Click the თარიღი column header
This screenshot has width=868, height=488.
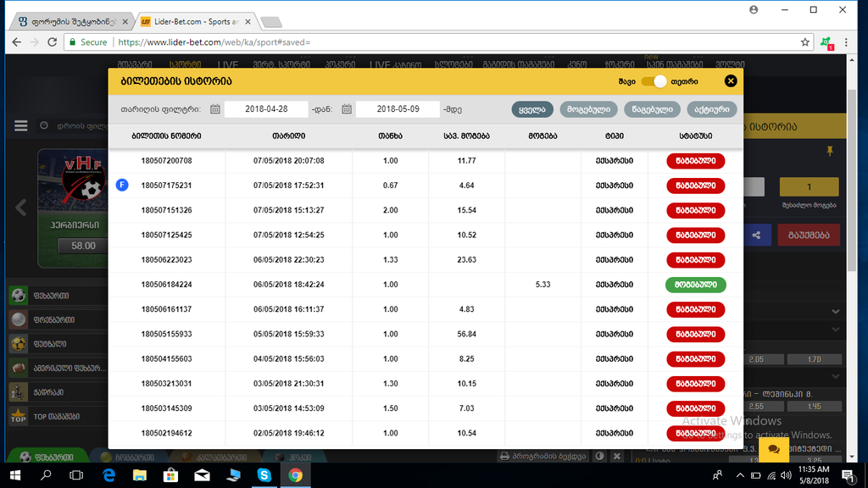coord(289,136)
